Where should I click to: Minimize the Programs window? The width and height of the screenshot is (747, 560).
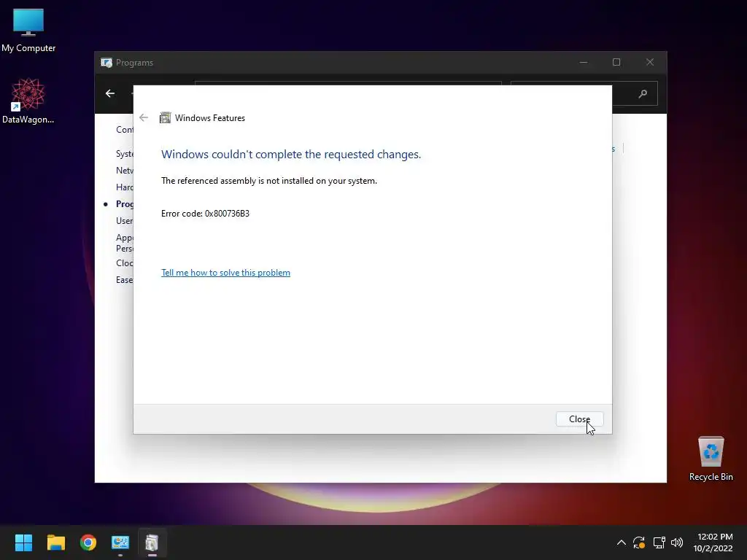(x=584, y=63)
